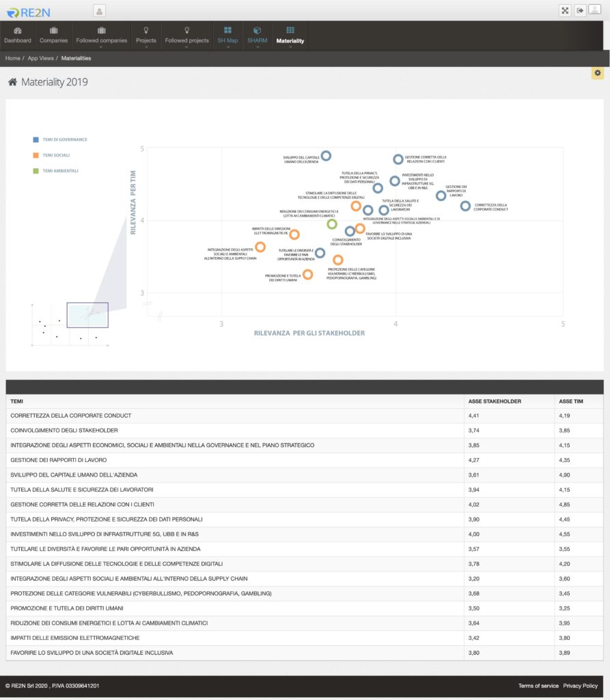Screen dimensions: 610x700
Task: Click the user button next to RE2N logo
Action: (x=100, y=11)
